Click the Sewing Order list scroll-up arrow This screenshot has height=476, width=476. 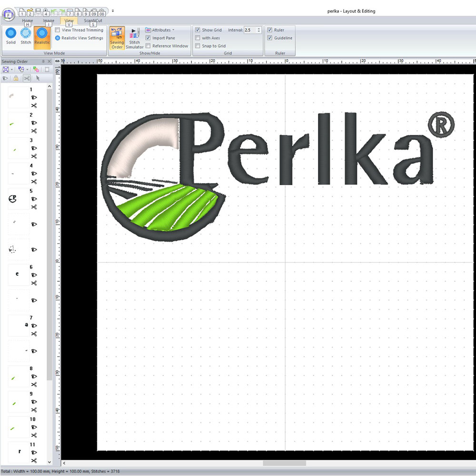[x=50, y=87]
